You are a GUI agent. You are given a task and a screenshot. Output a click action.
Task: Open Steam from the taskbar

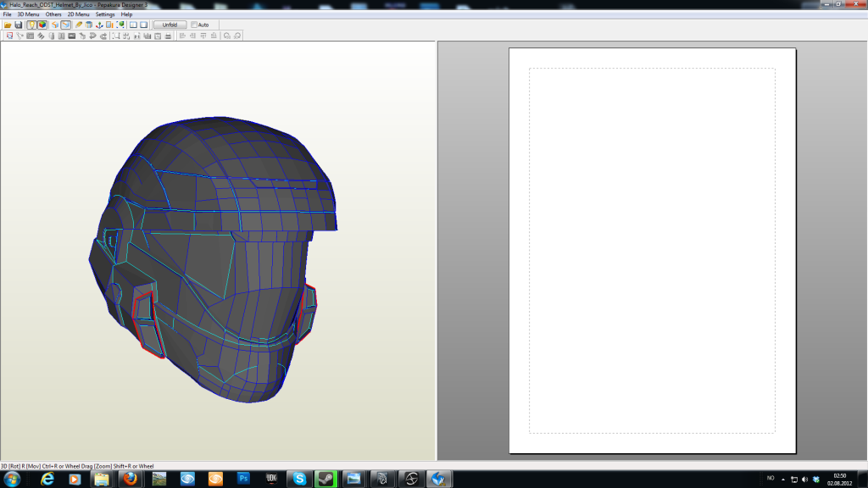click(326, 479)
